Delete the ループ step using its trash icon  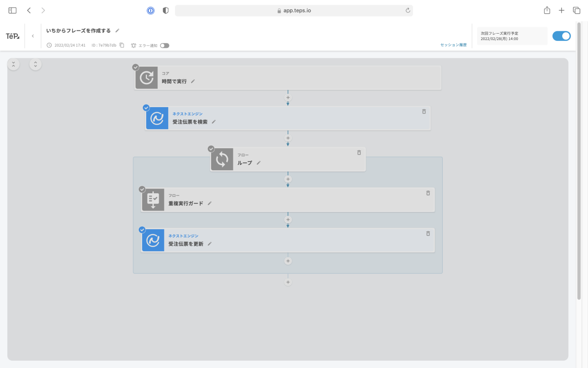pyautogui.click(x=359, y=152)
